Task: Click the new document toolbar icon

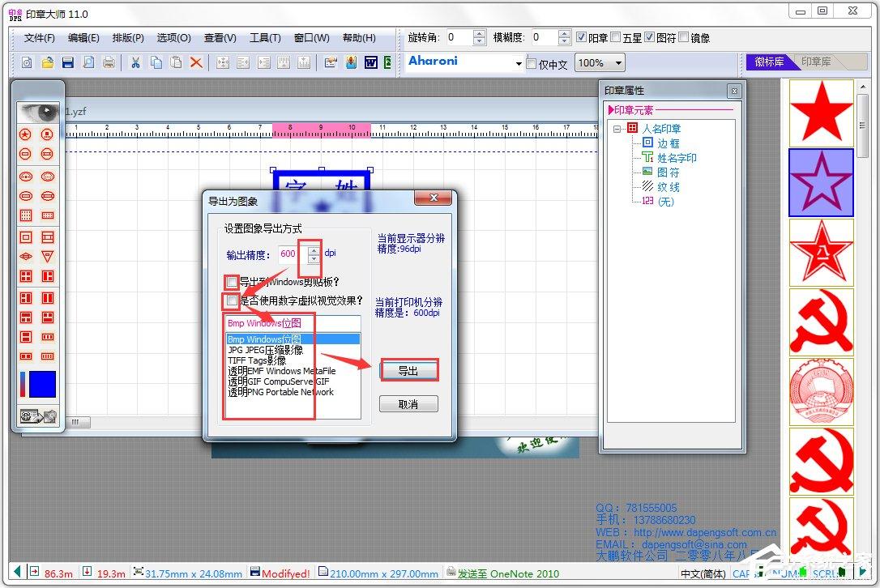Action: 27,62
